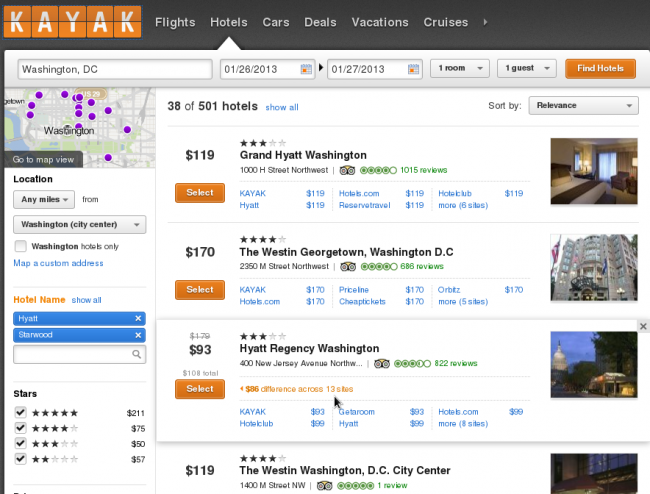This screenshot has width=650, height=494.
Task: Close the Hyatt Regency Washington expanded card
Action: [643, 326]
